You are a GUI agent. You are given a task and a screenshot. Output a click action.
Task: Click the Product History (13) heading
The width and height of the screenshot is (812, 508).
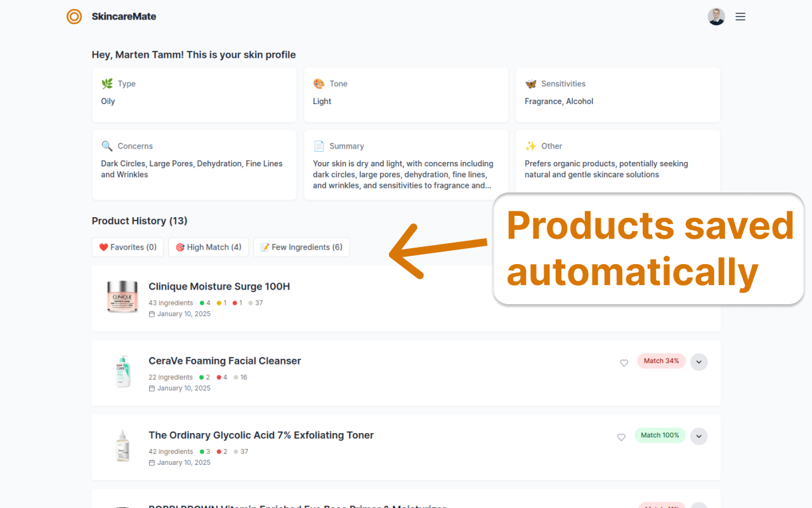[x=140, y=221]
